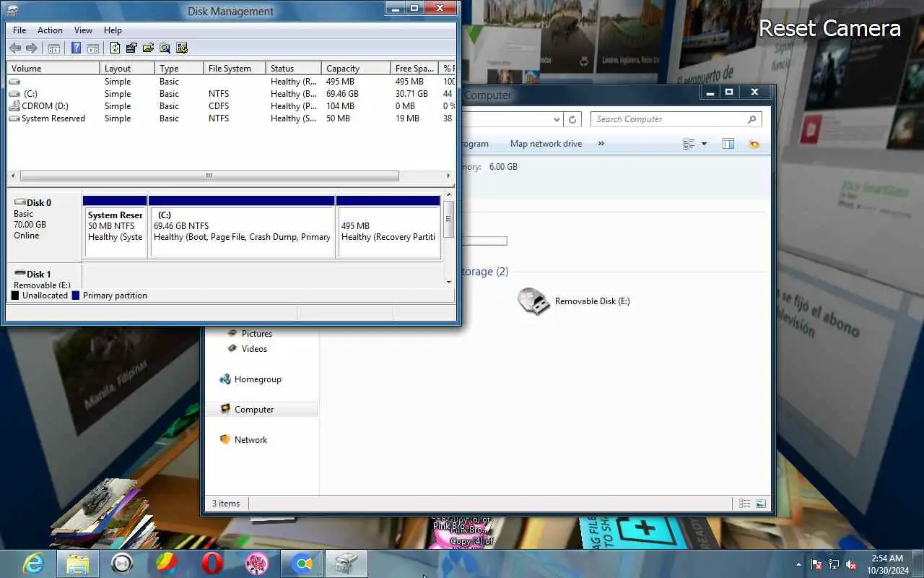Open Videos in the navigation pane
The height and width of the screenshot is (578, 924).
click(254, 349)
